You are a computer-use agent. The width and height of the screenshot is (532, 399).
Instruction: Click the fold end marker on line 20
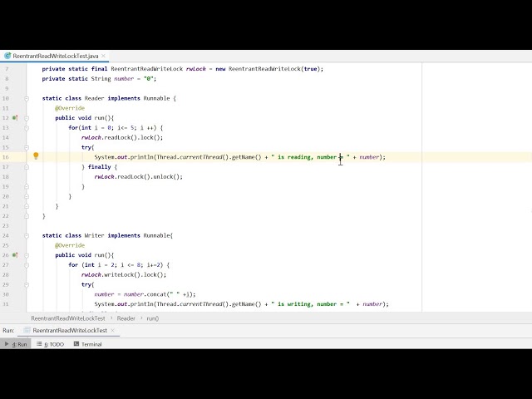point(27,196)
